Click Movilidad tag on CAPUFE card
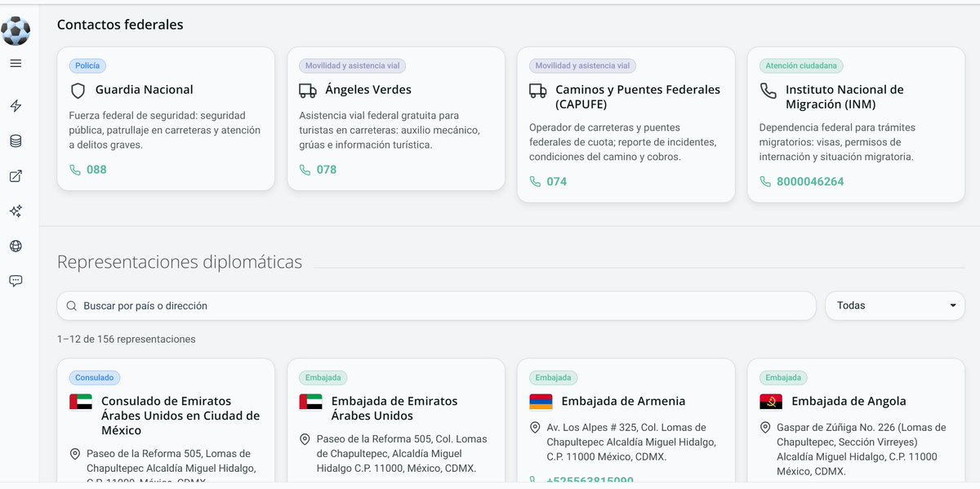Image resolution: width=980 pixels, height=489 pixels. [583, 66]
